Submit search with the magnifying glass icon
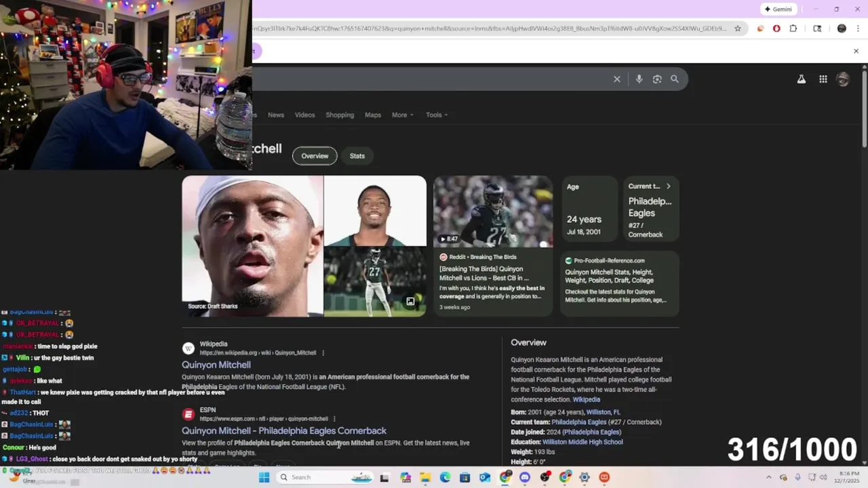Viewport: 868px width, 488px height. 675,79
